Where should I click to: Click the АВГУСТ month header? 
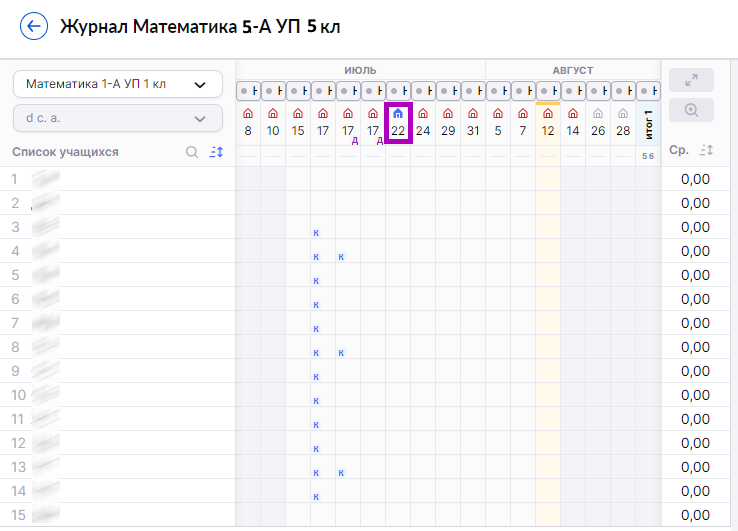click(x=573, y=71)
